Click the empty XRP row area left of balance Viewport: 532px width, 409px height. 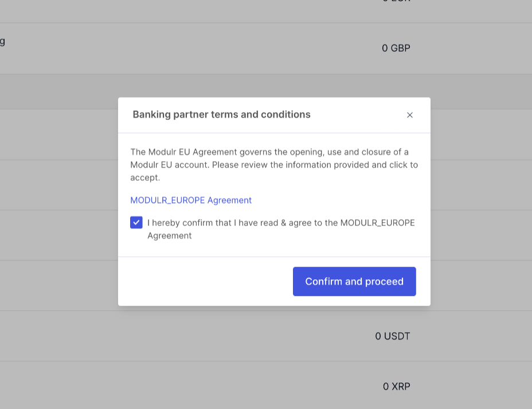point(190,386)
